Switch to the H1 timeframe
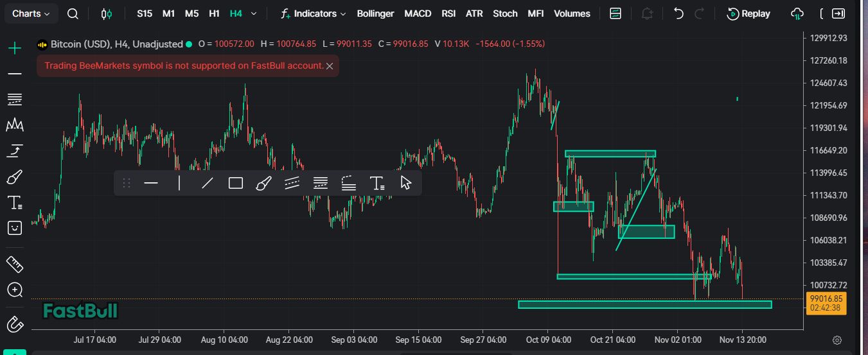Viewport: 868px width, 355px height. [x=215, y=13]
